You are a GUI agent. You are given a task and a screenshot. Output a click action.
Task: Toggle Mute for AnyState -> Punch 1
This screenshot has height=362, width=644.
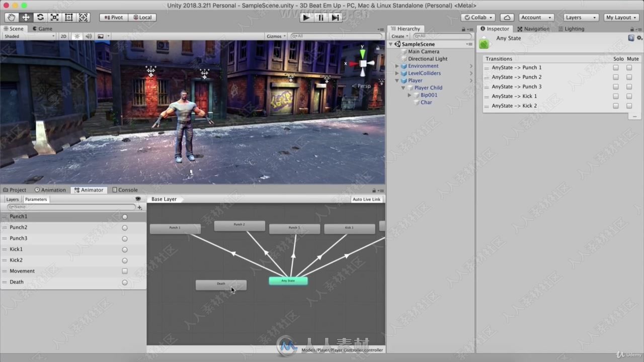[x=629, y=67]
